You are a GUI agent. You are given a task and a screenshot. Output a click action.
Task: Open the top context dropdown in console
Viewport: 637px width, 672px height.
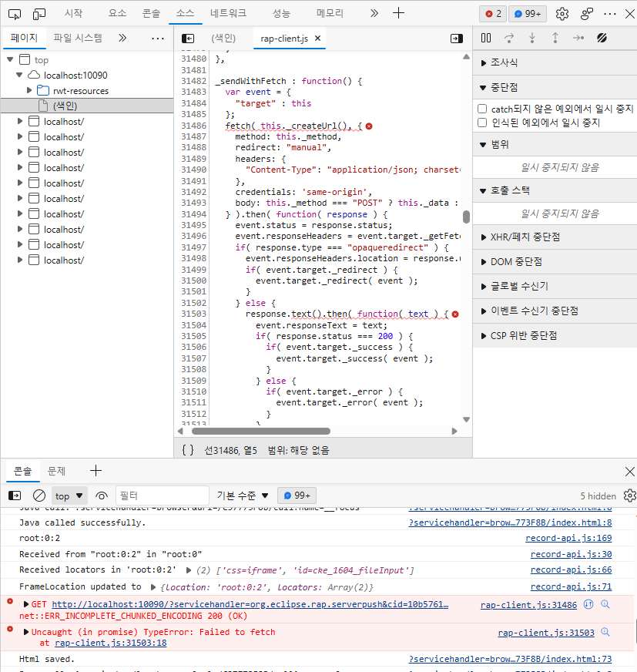(69, 496)
